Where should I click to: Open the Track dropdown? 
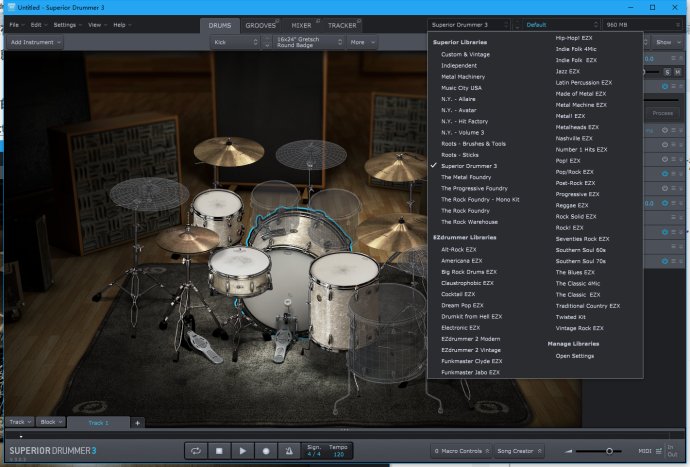(x=20, y=422)
